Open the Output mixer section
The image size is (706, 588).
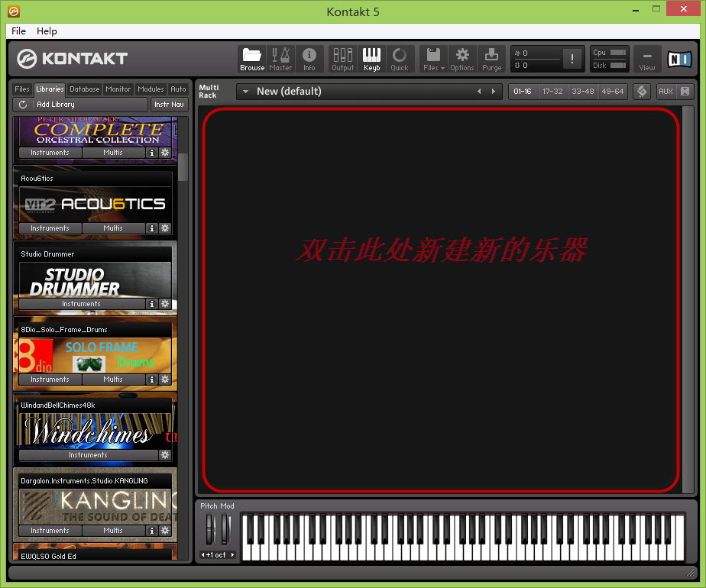pos(342,59)
